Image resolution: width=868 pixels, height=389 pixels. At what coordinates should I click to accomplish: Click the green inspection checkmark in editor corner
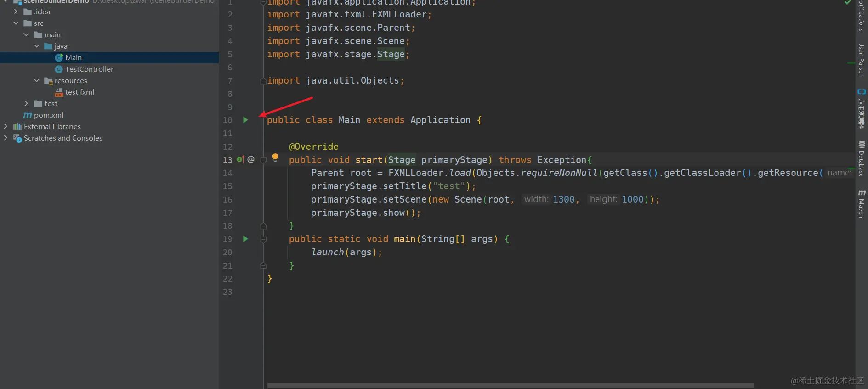pyautogui.click(x=848, y=2)
